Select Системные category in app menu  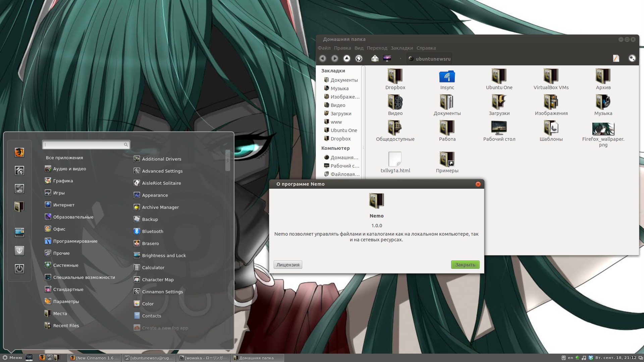coord(65,265)
